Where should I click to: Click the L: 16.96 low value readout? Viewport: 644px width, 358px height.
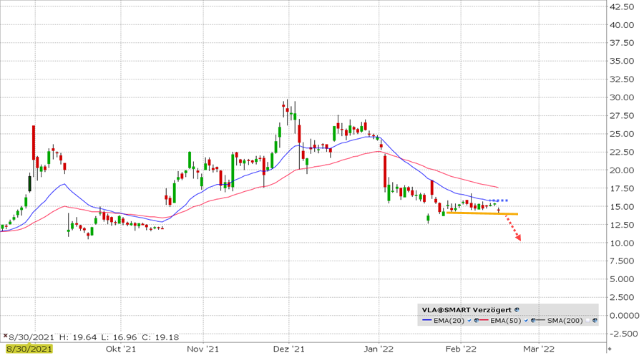[x=119, y=337]
